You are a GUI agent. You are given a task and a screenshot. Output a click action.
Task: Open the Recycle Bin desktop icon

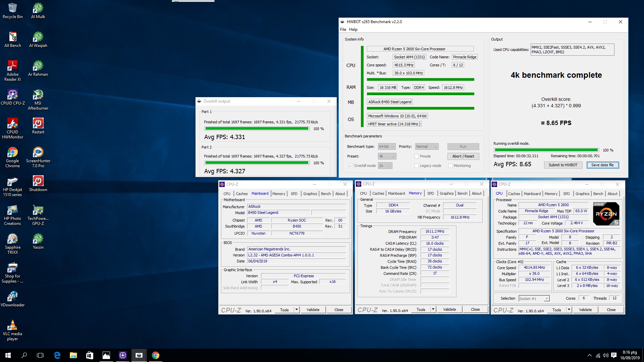(x=12, y=11)
